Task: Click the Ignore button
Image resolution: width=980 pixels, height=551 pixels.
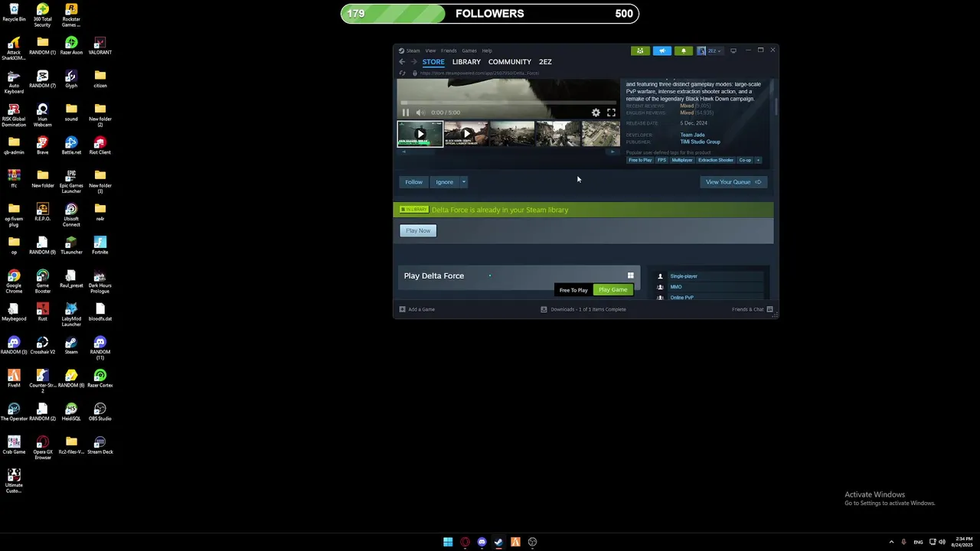Action: pyautogui.click(x=444, y=182)
